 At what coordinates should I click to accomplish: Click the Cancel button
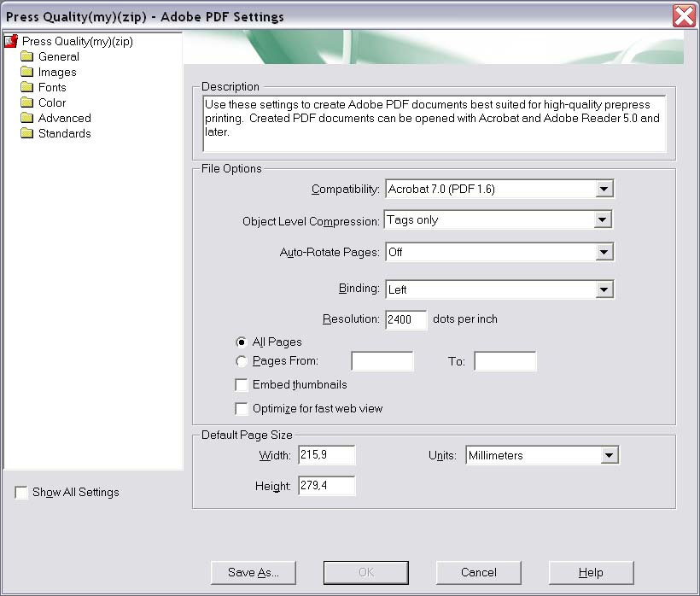coord(479,573)
